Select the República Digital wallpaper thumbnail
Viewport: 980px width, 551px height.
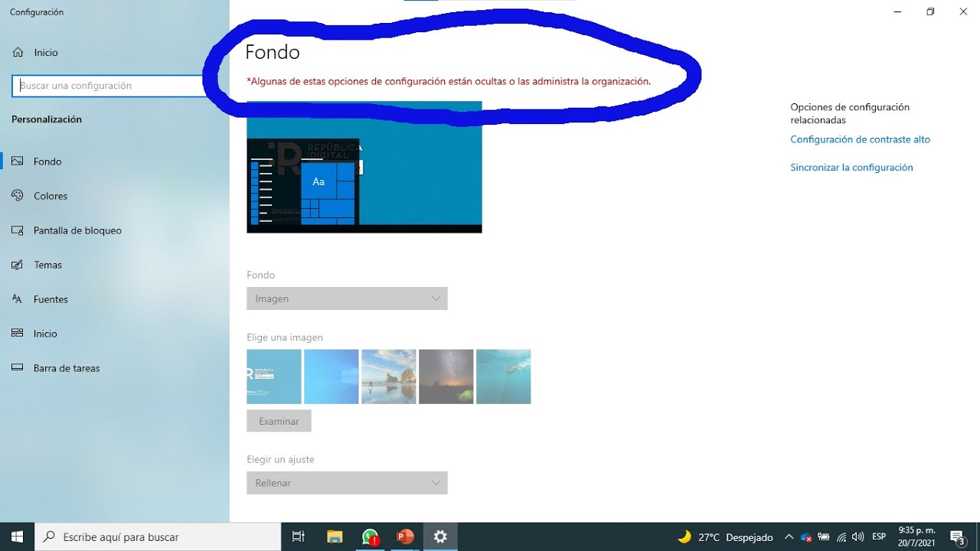click(274, 377)
